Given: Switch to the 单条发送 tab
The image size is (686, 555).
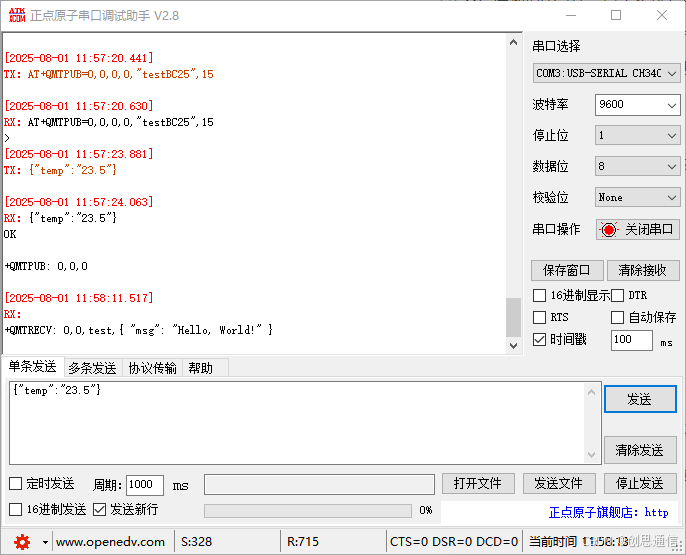Looking at the screenshot, I should [33, 367].
